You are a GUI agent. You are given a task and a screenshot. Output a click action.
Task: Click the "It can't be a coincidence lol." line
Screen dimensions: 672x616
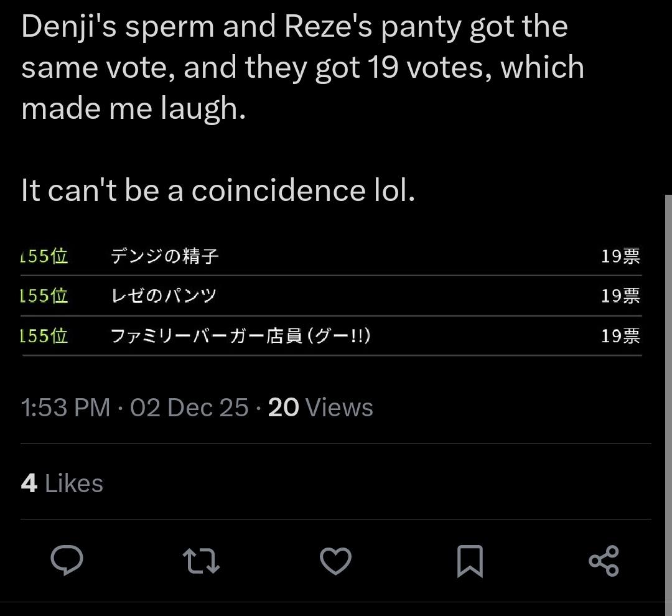(218, 190)
